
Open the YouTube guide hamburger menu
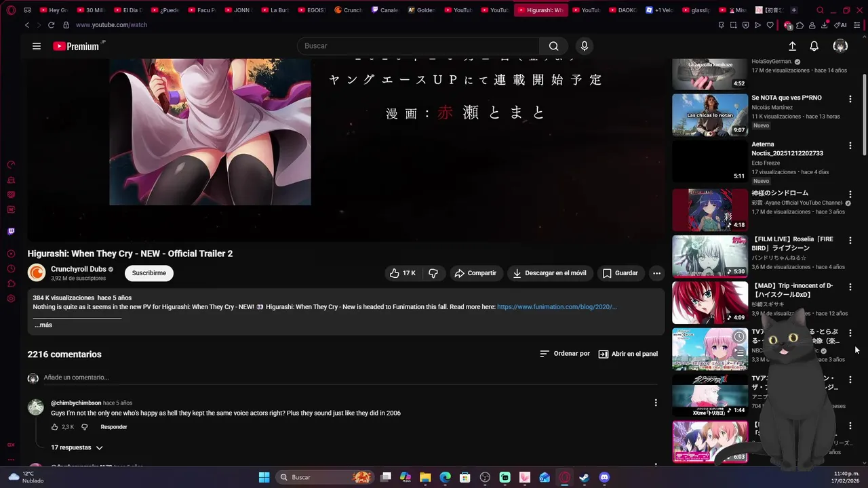pos(37,46)
